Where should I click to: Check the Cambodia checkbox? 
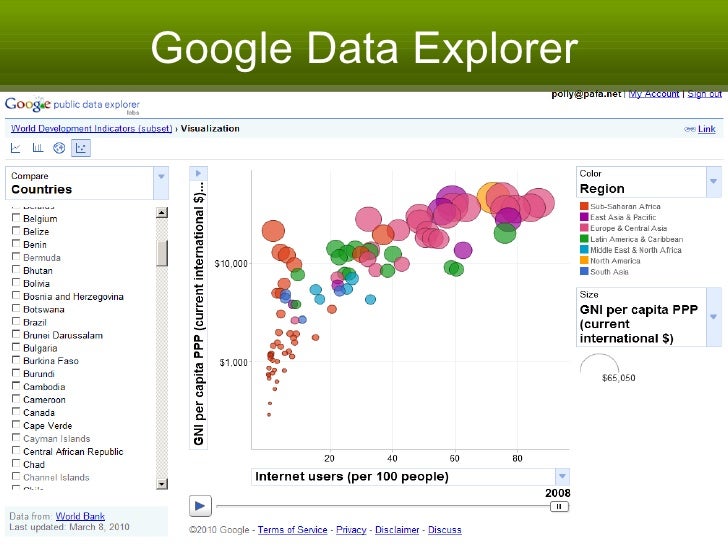click(16, 386)
